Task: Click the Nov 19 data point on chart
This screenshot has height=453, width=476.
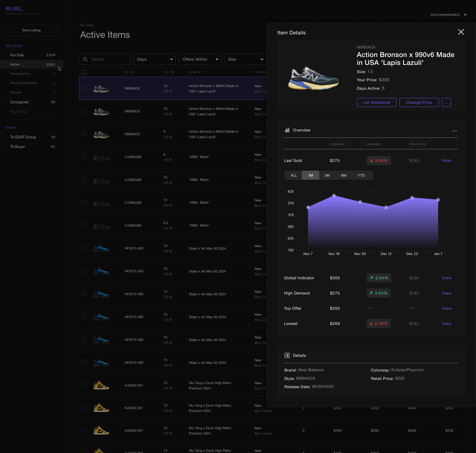Action: [x=334, y=195]
